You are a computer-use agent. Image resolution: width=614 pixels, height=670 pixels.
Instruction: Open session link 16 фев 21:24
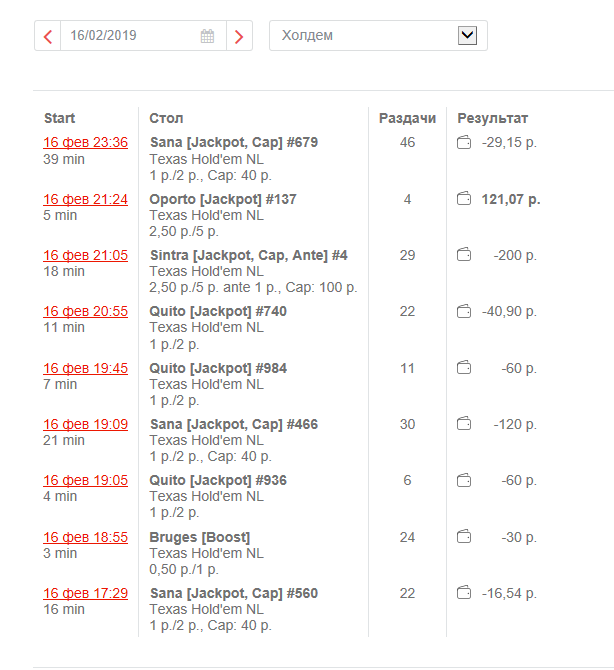coord(85,199)
